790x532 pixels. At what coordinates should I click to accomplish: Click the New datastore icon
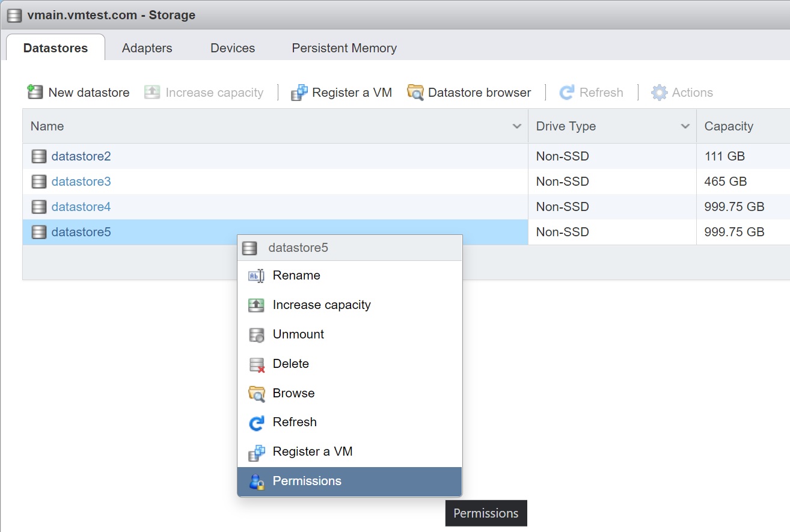[35, 93]
